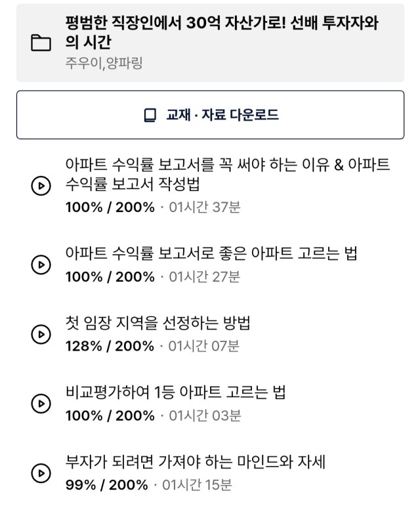The height and width of the screenshot is (529, 420).
Task: Open the title 아파트 수익률 보고서로 좋은 아파트 고르는 법
Action: pos(211,253)
